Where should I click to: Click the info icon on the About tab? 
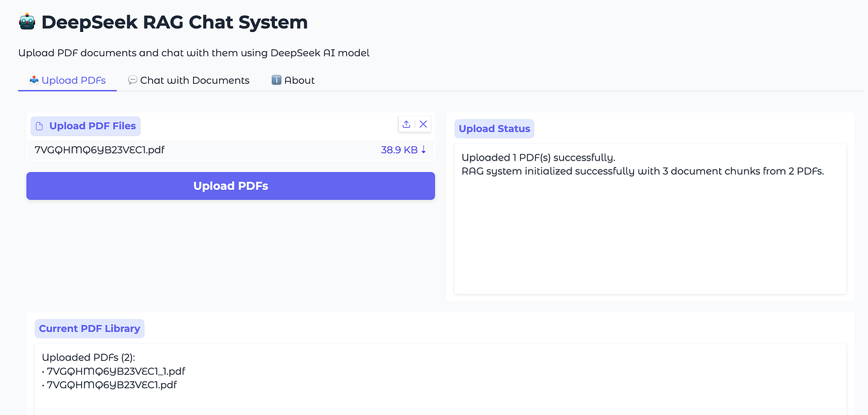click(276, 80)
